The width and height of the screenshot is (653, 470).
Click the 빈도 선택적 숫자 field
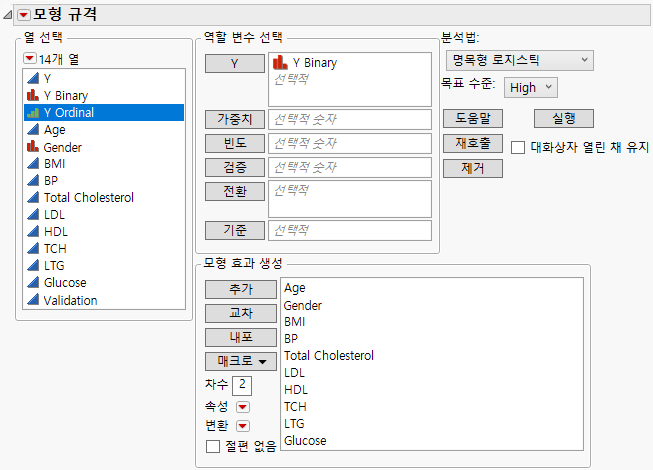[x=350, y=144]
